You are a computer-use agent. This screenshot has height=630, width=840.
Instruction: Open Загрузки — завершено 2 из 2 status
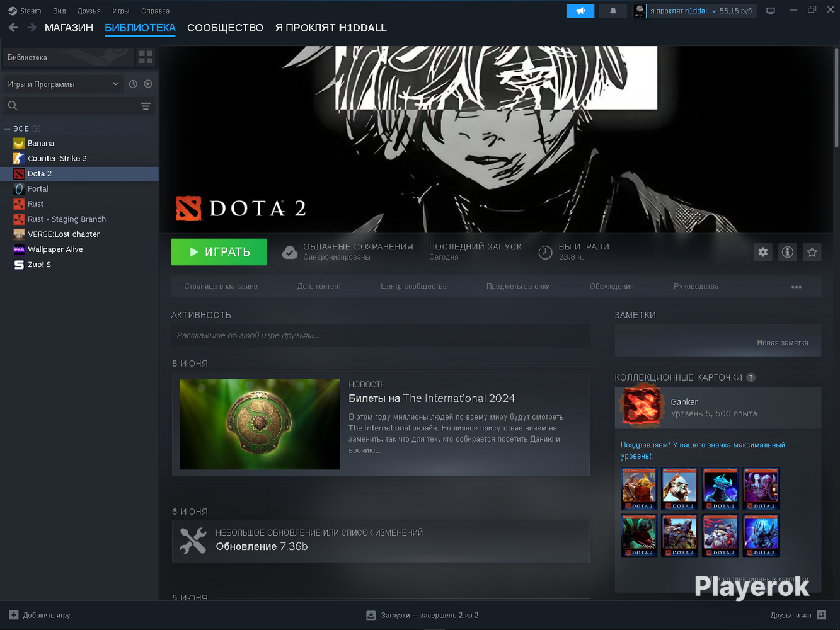(430, 615)
